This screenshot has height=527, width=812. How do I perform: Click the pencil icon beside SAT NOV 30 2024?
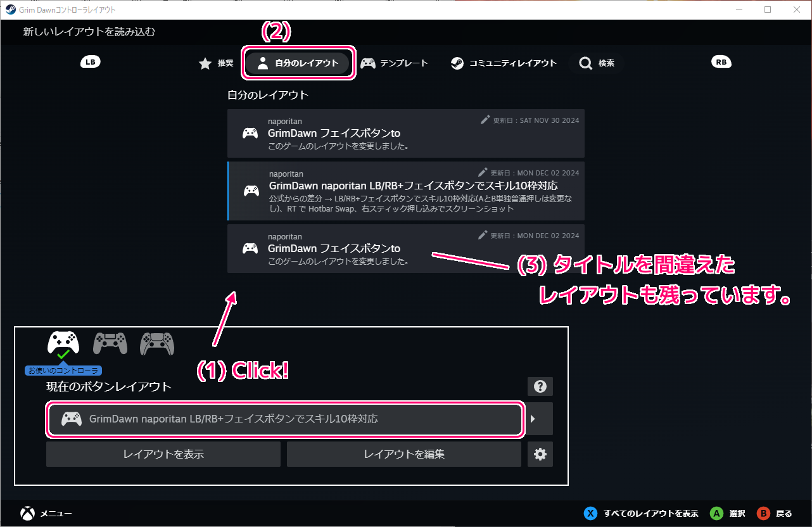point(485,120)
